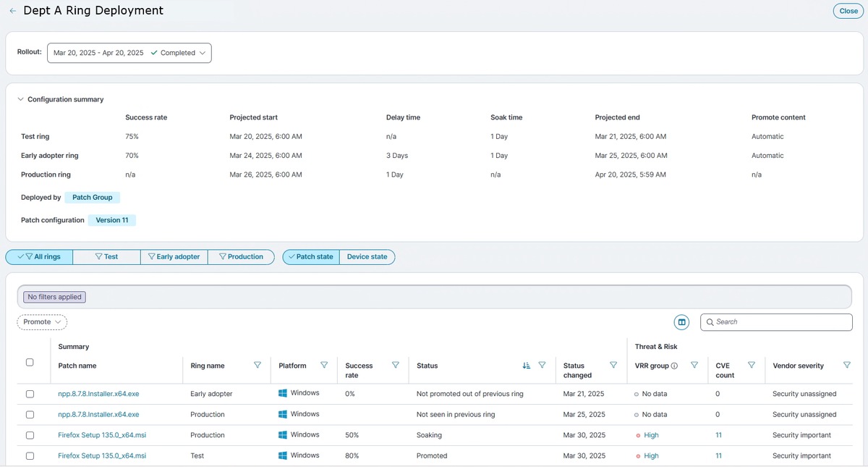The image size is (868, 467).
Task: Switch to the Early adopter ring tab
Action: (174, 257)
